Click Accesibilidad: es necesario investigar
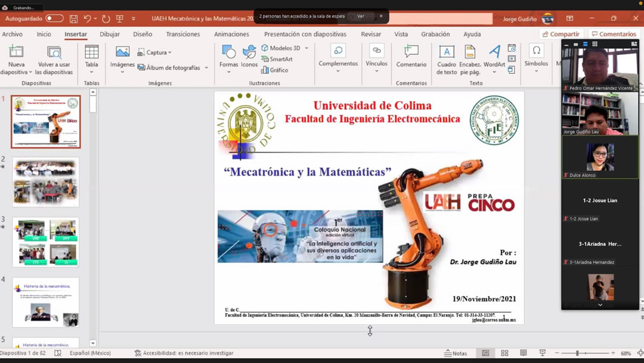This screenshot has height=363, width=644. (x=184, y=353)
